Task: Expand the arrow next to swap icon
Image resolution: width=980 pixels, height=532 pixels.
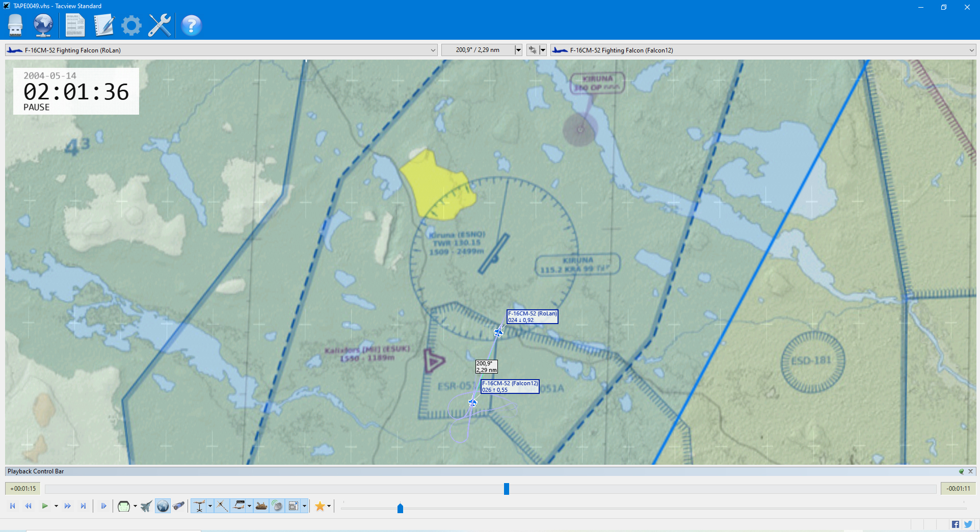Action: click(543, 50)
